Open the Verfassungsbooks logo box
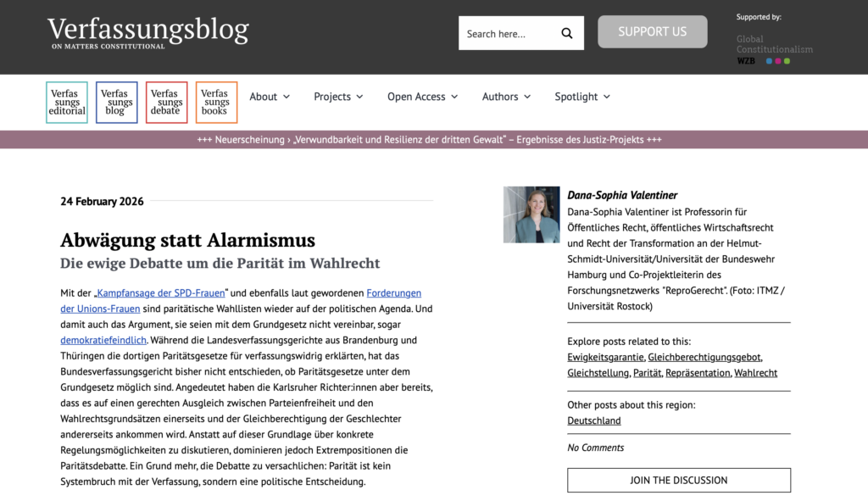Viewport: 868px width, 501px height. pos(216,103)
